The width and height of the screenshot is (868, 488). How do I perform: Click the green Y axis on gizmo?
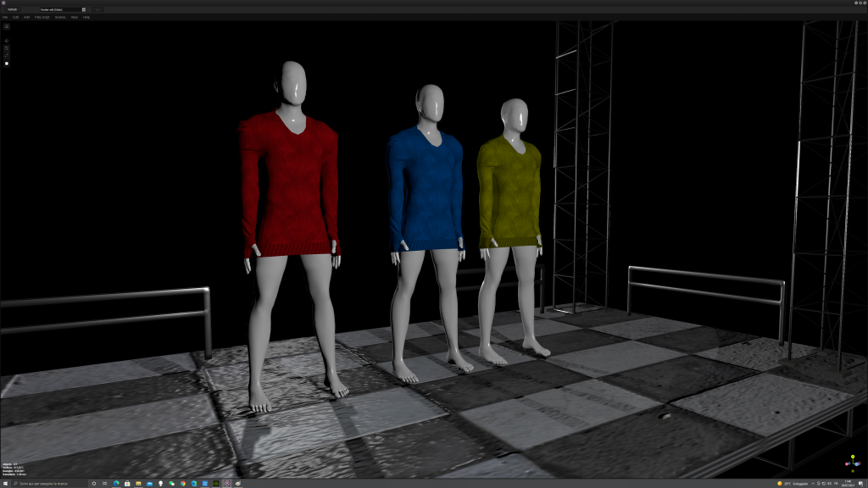[x=853, y=457]
